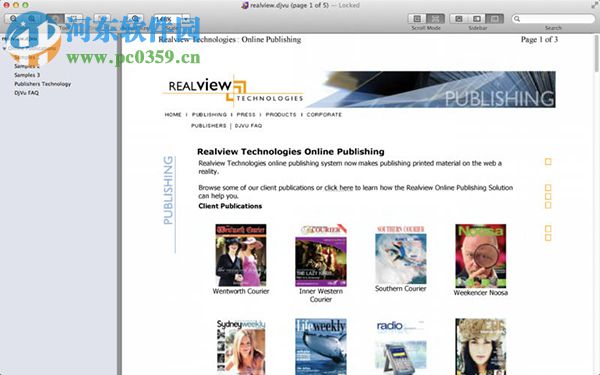Click the "Client Publications" heading

230,206
